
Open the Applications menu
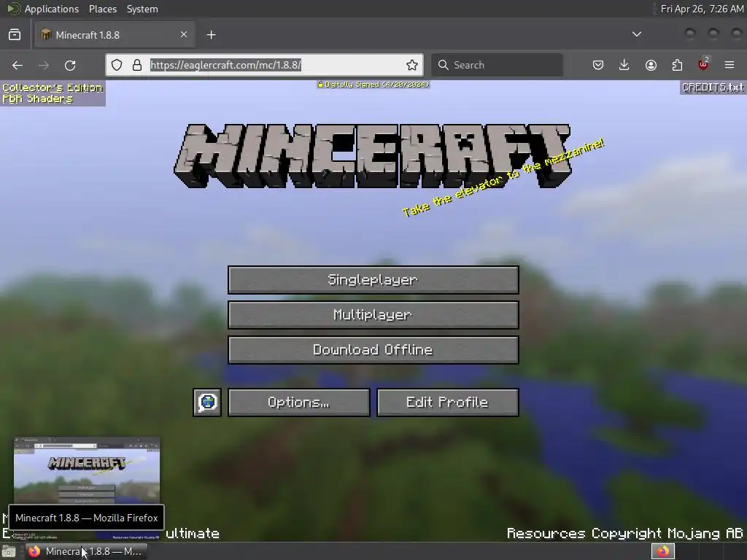point(52,9)
